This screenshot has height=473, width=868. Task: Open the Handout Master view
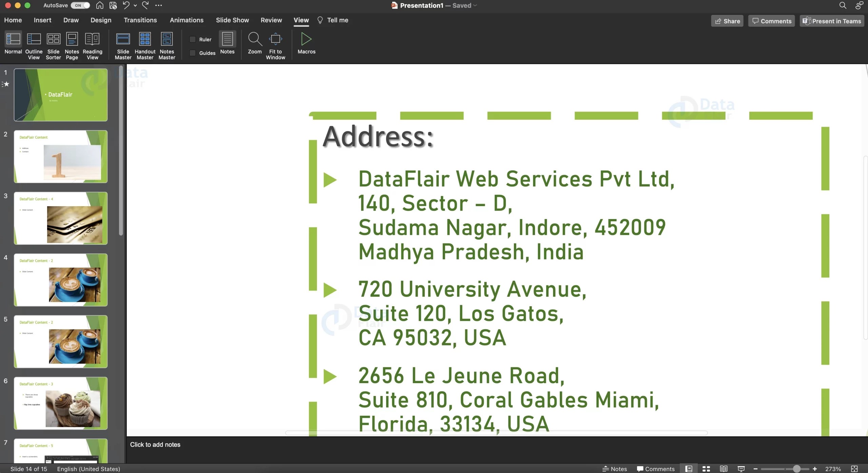(x=145, y=45)
